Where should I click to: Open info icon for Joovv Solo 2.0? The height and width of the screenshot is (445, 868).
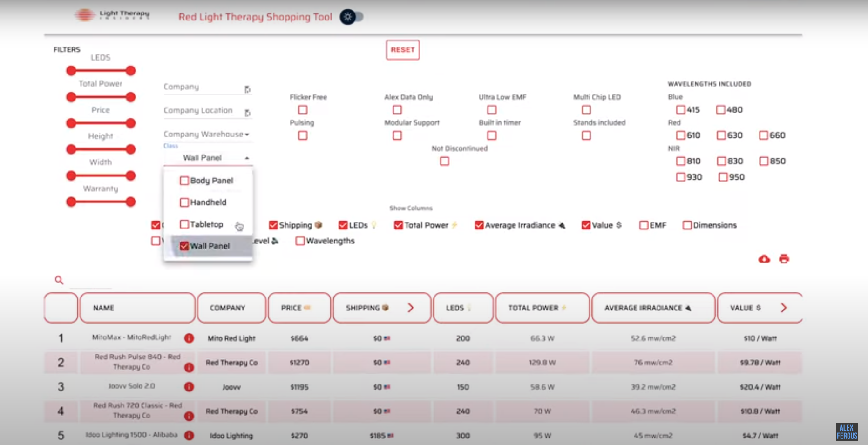[189, 387]
